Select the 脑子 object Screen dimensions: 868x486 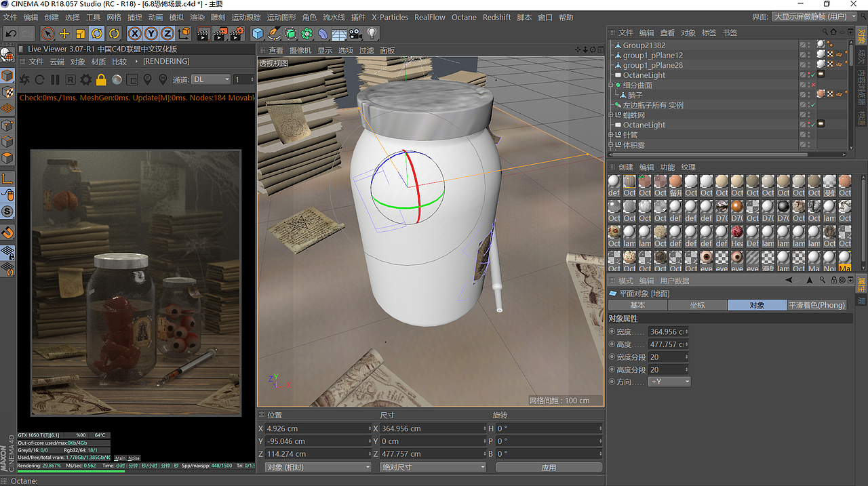(x=635, y=96)
